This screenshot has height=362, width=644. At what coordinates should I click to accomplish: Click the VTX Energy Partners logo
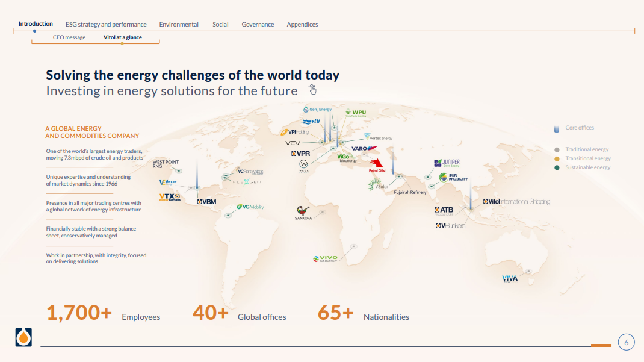point(170,197)
